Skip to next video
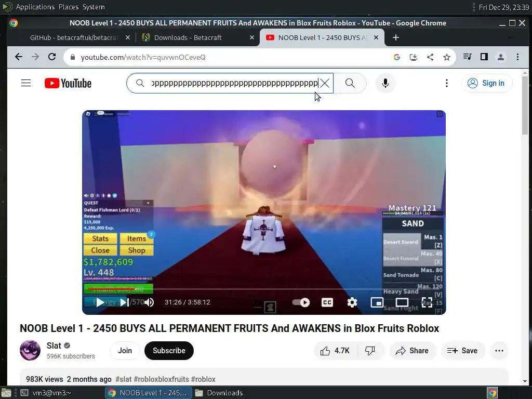This screenshot has width=532, height=399. tap(124, 302)
